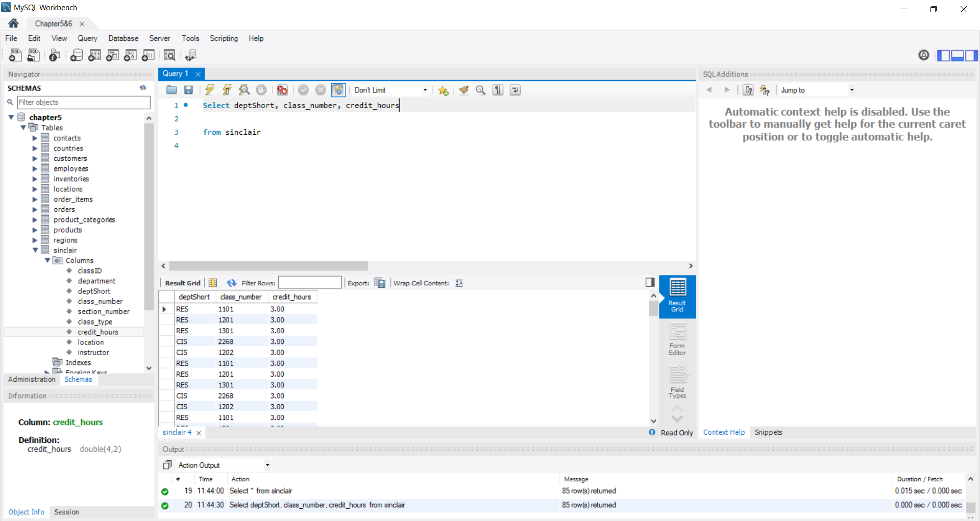
Task: Collapse the sinclair table node
Action: (35, 250)
